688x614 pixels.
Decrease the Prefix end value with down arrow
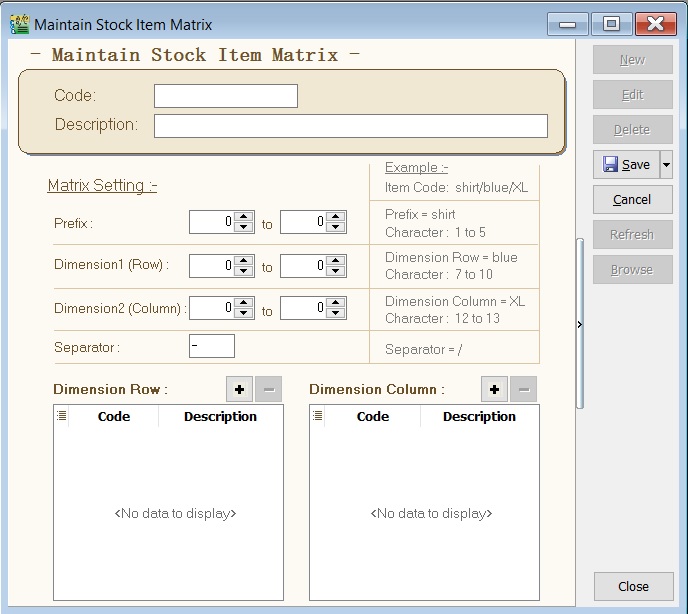tap(335, 227)
